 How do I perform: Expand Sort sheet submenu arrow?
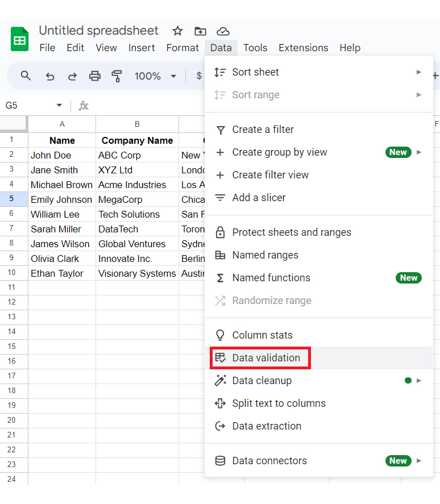click(x=419, y=72)
